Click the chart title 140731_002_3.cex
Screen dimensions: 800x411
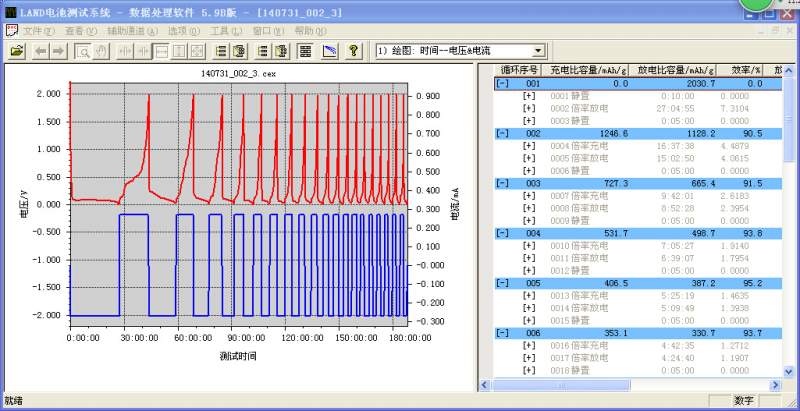click(x=238, y=73)
